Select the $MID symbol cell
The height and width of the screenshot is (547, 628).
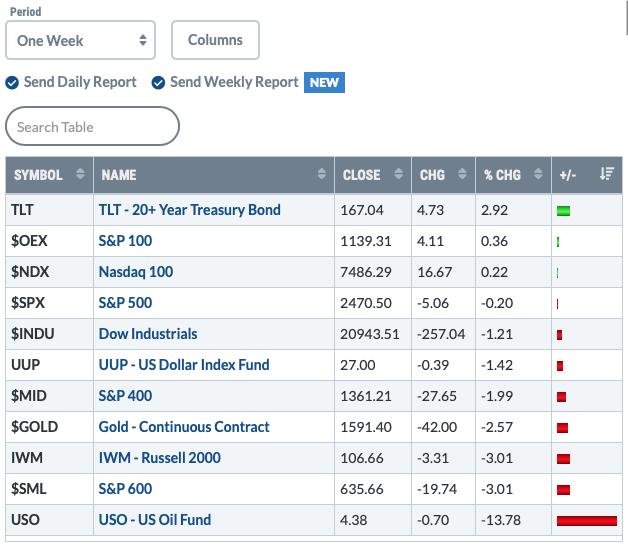(x=49, y=396)
